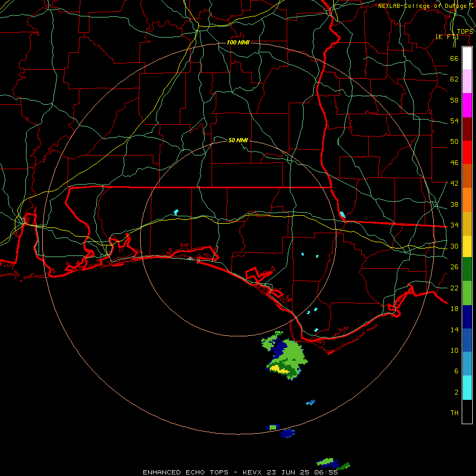Click the light pink legend swatch
The width and height of the screenshot is (476, 476).
click(x=467, y=81)
